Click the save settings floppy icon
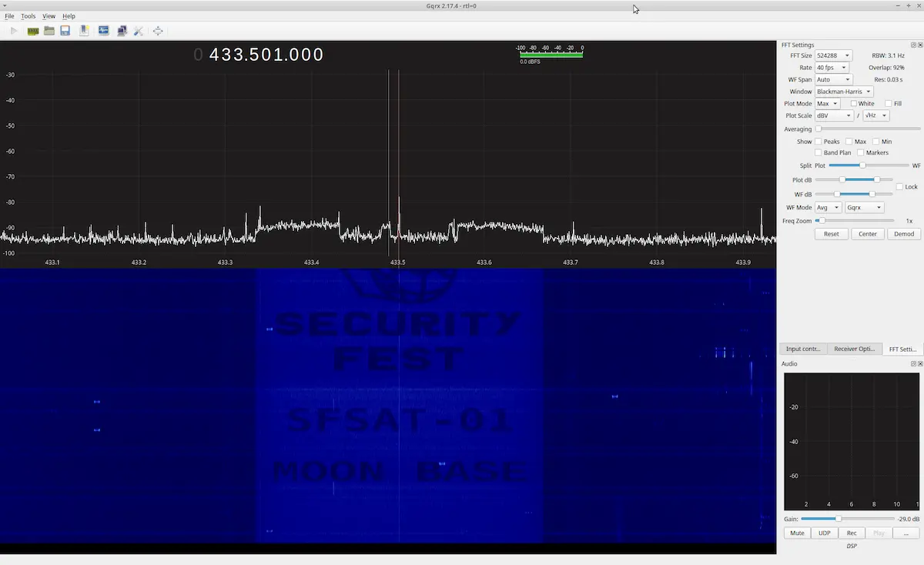924x565 pixels. point(65,31)
